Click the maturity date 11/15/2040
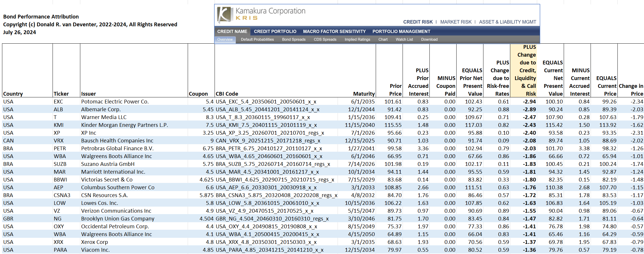Image resolution: width=644 pixels, height=254 pixels. coord(360,125)
